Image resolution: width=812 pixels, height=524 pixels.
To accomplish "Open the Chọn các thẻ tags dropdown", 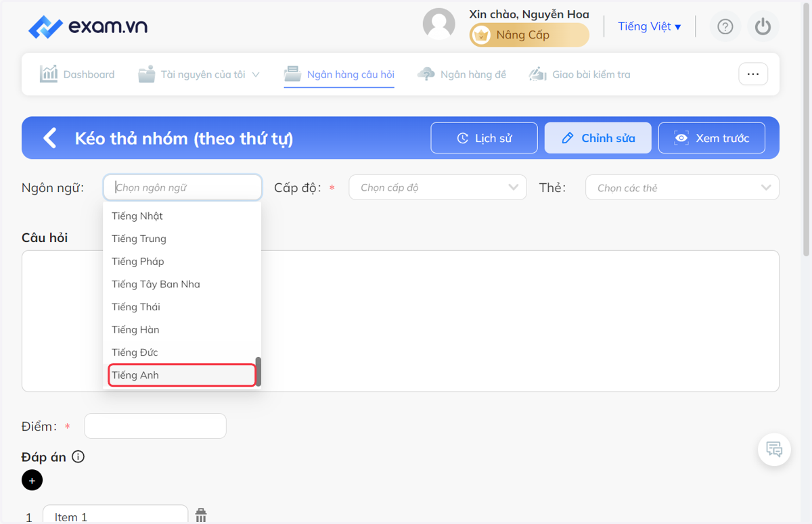I will coord(682,187).
